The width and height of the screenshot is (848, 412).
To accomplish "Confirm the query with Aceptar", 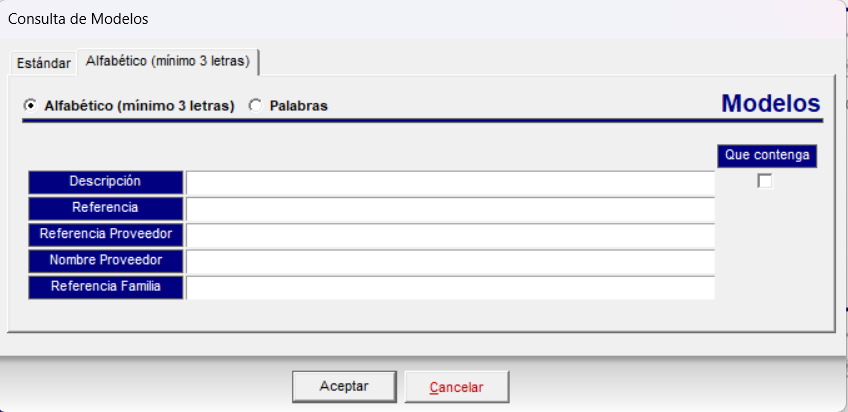I will 344,387.
